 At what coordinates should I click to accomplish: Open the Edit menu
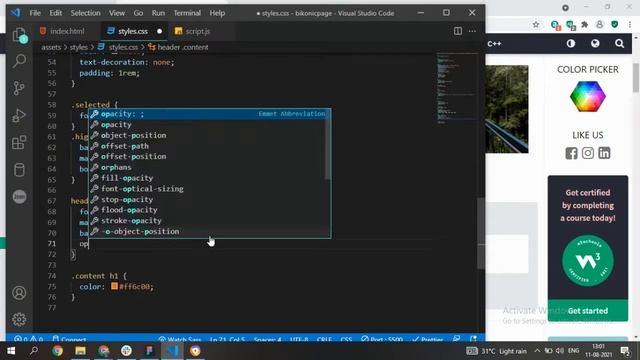point(56,13)
